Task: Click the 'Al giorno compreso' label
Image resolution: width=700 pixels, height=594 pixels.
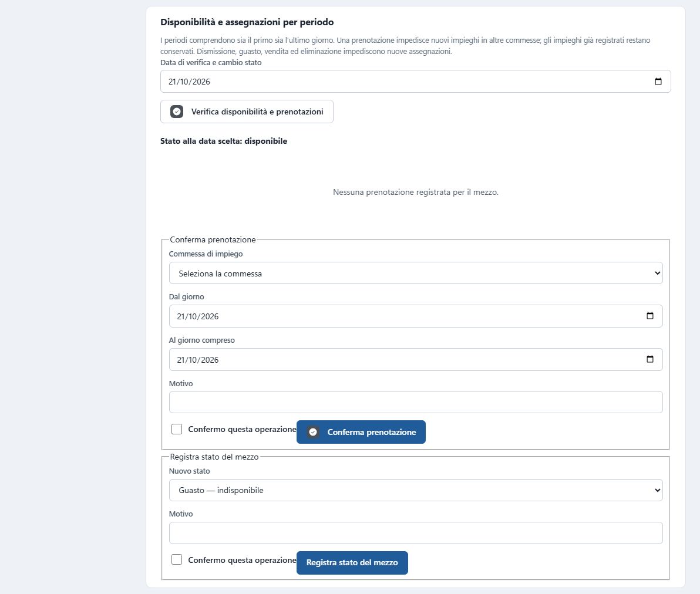Action: click(202, 340)
